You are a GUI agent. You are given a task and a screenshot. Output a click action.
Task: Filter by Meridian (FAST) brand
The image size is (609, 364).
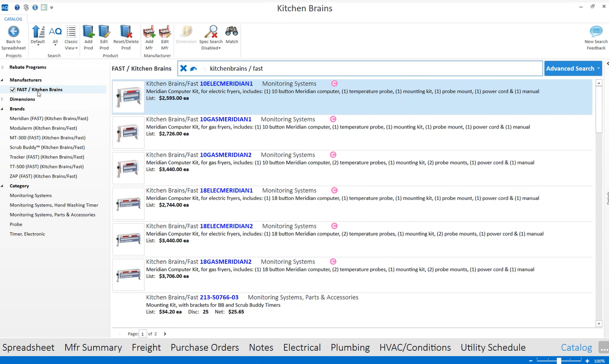[x=49, y=119]
